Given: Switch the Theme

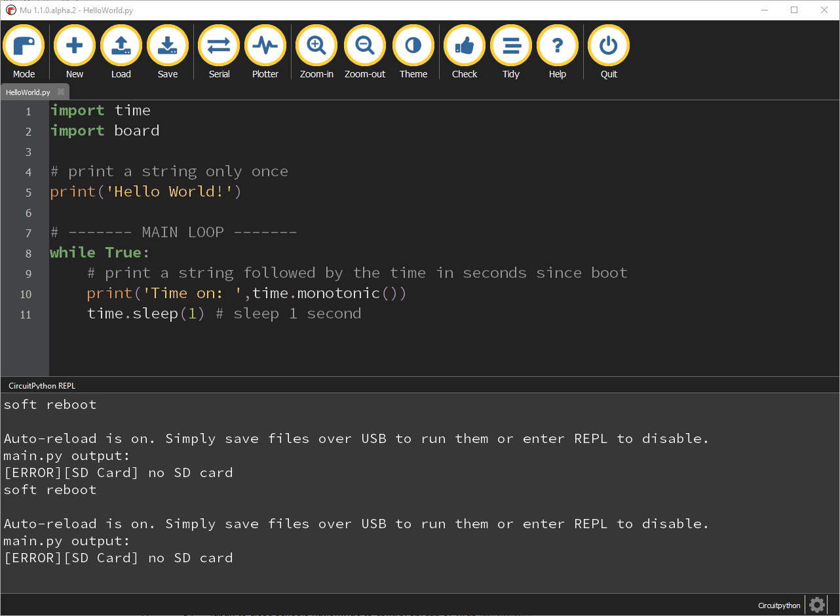Looking at the screenshot, I should tap(413, 52).
